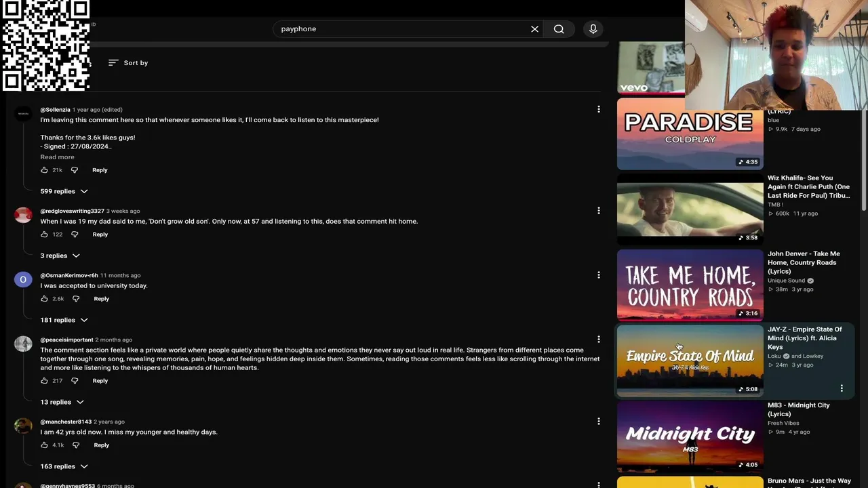The width and height of the screenshot is (868, 488).
Task: Expand the 181 replies thread
Action: tap(64, 320)
